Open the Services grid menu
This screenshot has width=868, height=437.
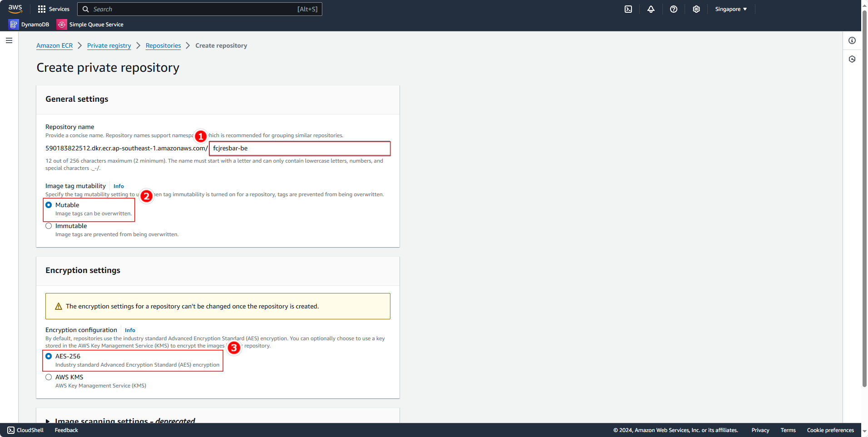pos(54,9)
